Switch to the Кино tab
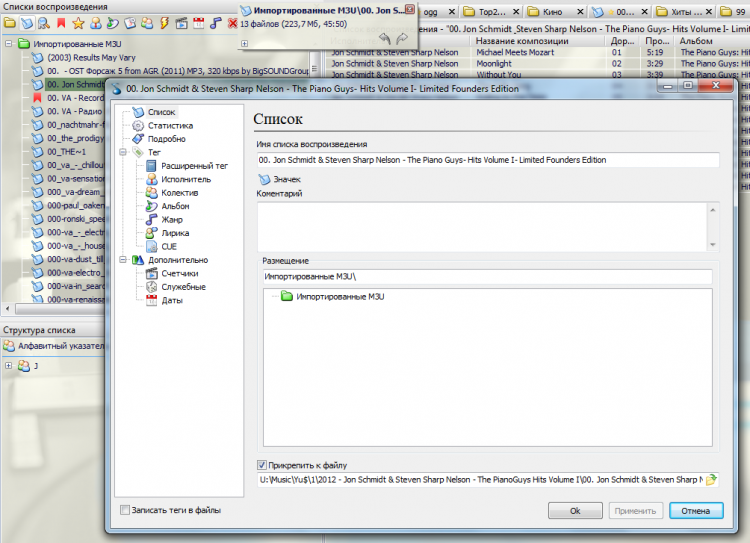This screenshot has width=750, height=543. tap(551, 12)
